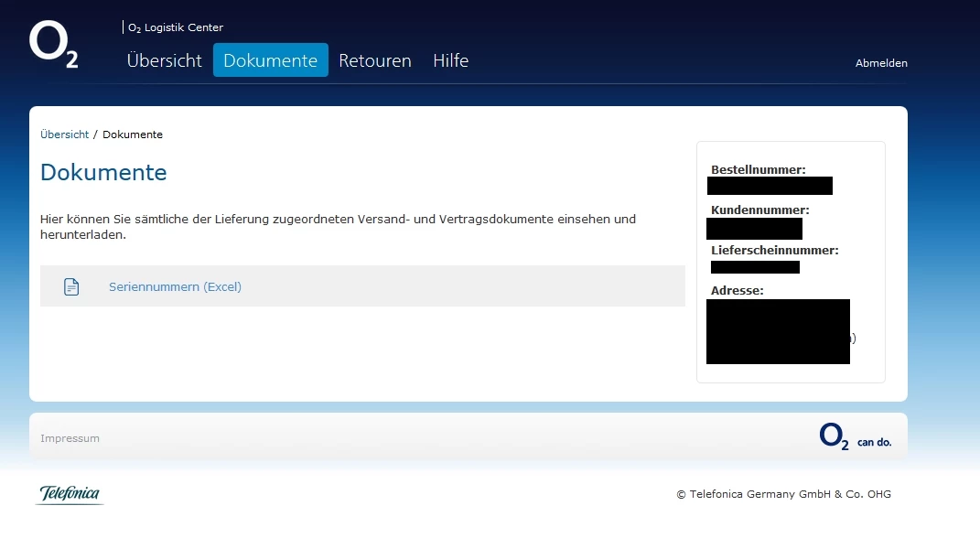Click the Dokumente breadcrumb text
The width and height of the screenshot is (980, 538).
click(x=133, y=134)
